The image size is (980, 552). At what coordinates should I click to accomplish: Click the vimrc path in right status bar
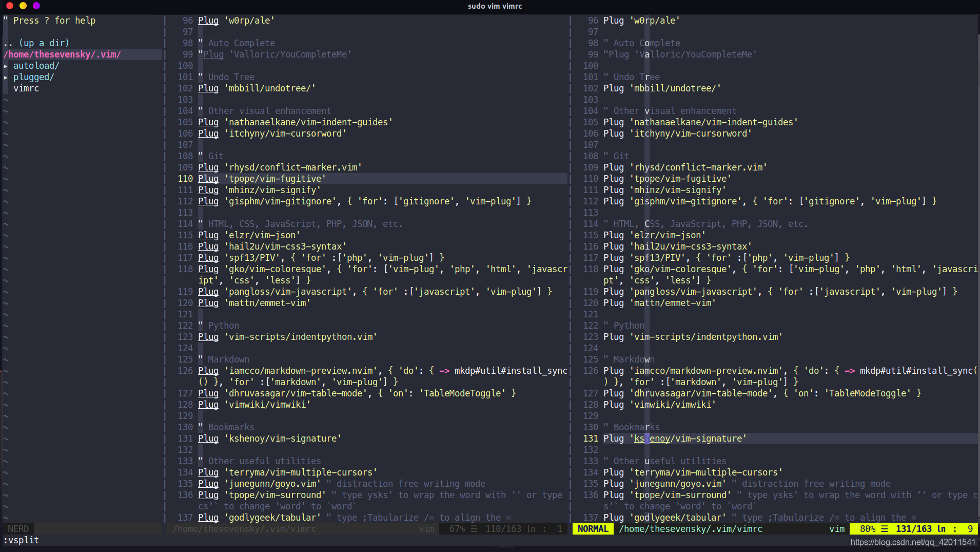[691, 529]
